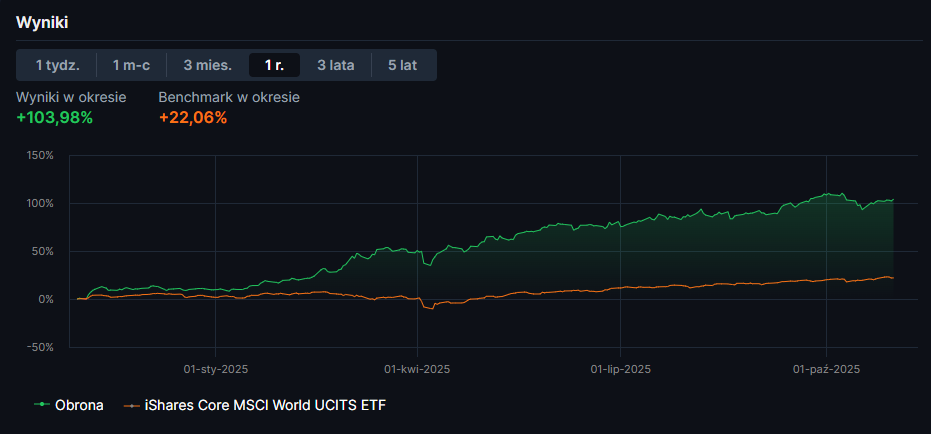Choose the 3 mies. time period
This screenshot has height=434, width=931.
pyautogui.click(x=207, y=65)
